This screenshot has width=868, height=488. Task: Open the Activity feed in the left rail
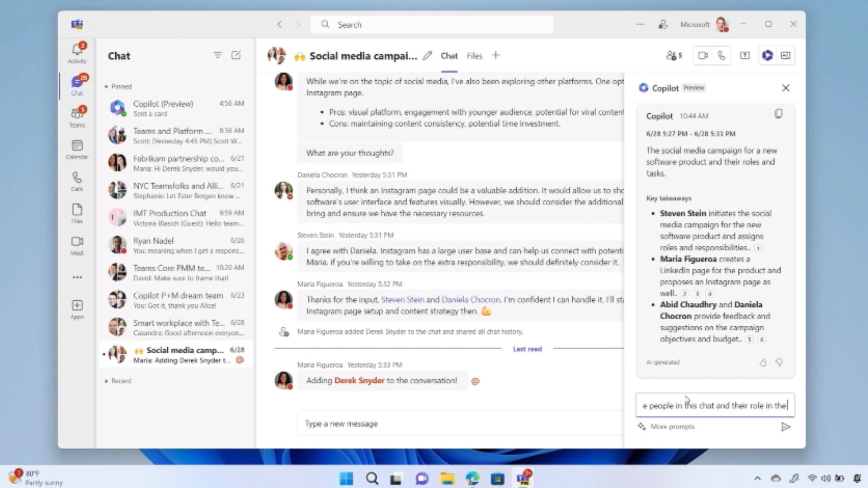(x=77, y=51)
